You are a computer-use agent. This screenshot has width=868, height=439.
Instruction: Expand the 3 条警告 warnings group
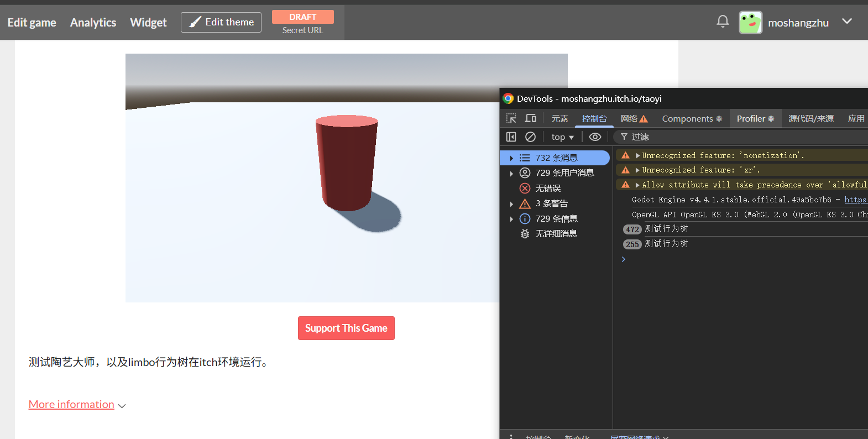coord(511,204)
